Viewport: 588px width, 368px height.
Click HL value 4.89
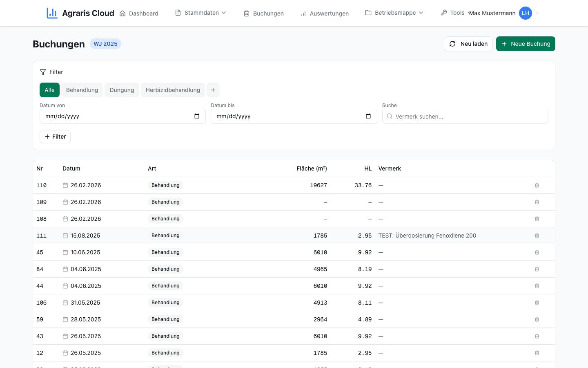coord(365,319)
